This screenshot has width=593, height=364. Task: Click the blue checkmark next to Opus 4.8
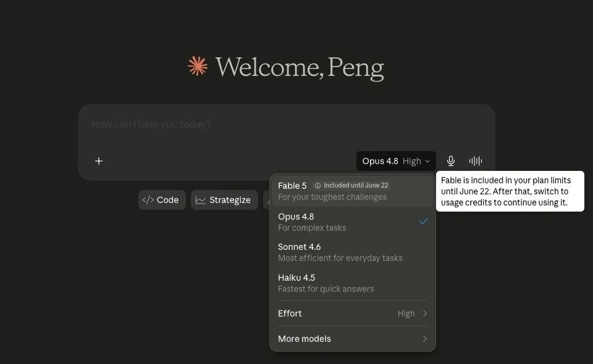(424, 221)
